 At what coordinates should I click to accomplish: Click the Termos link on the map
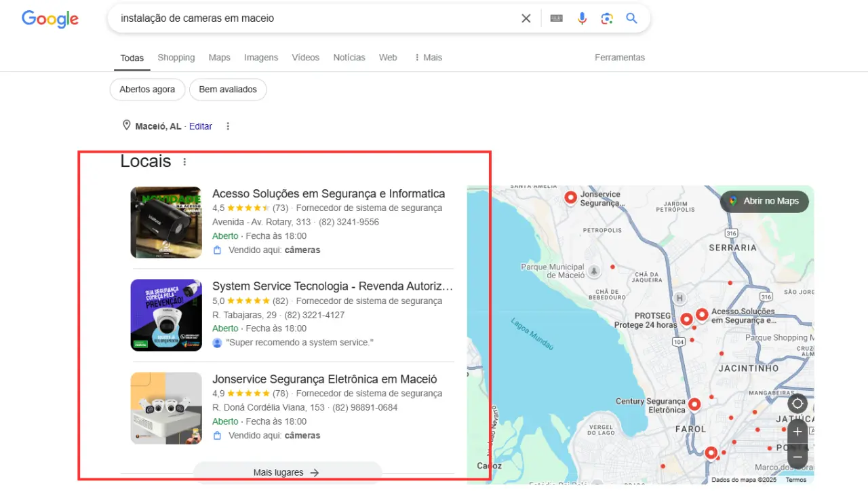point(796,480)
